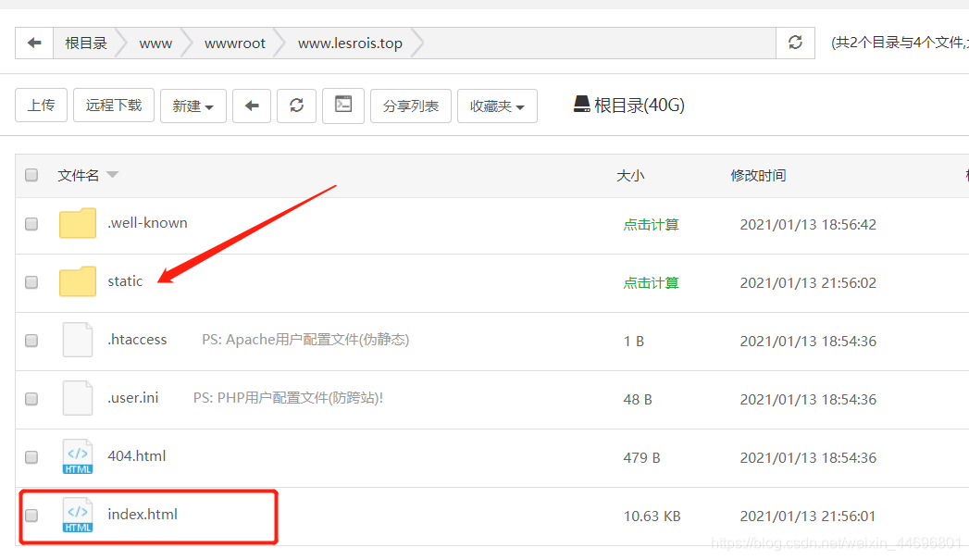The height and width of the screenshot is (560, 969).
Task: Click the .well-known folder icon
Action: pyautogui.click(x=77, y=223)
